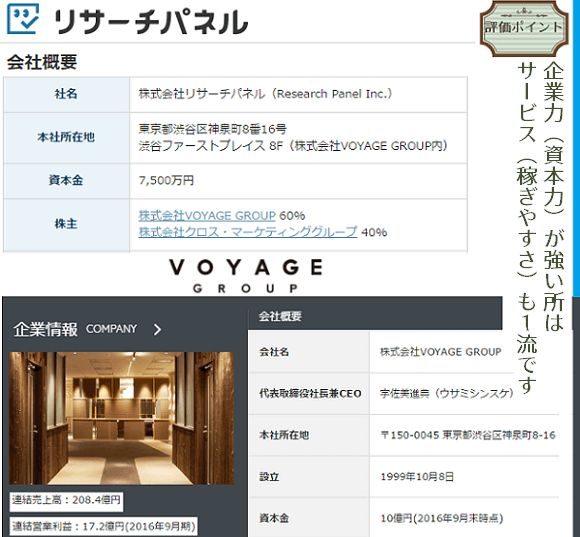Click the vertical text サービス（稼ぎやすさ）も1流です
Image resolution: width=580 pixels, height=537 pixels.
pyautogui.click(x=527, y=227)
